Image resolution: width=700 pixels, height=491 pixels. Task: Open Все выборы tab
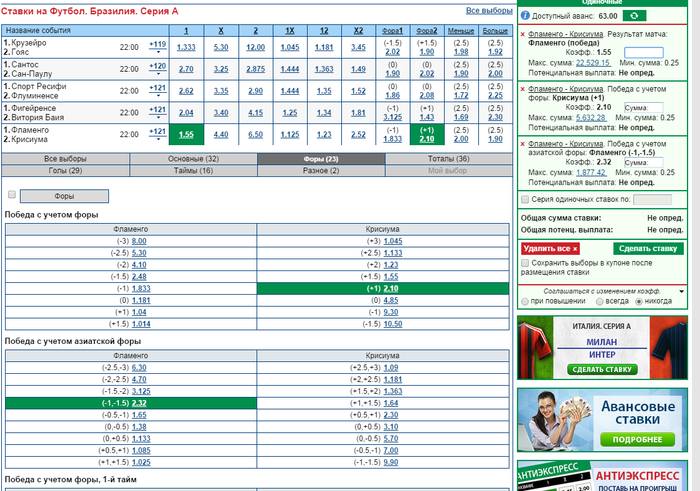click(65, 159)
